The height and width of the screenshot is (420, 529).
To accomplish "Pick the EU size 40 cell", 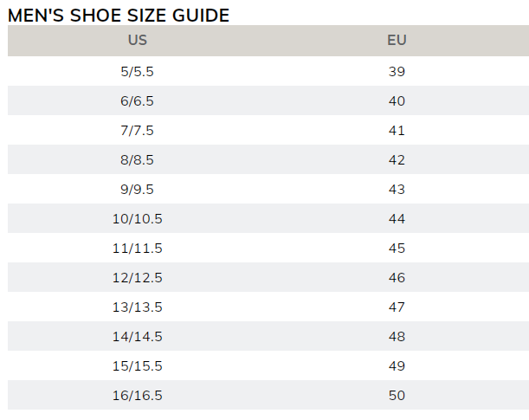I will 397,101.
